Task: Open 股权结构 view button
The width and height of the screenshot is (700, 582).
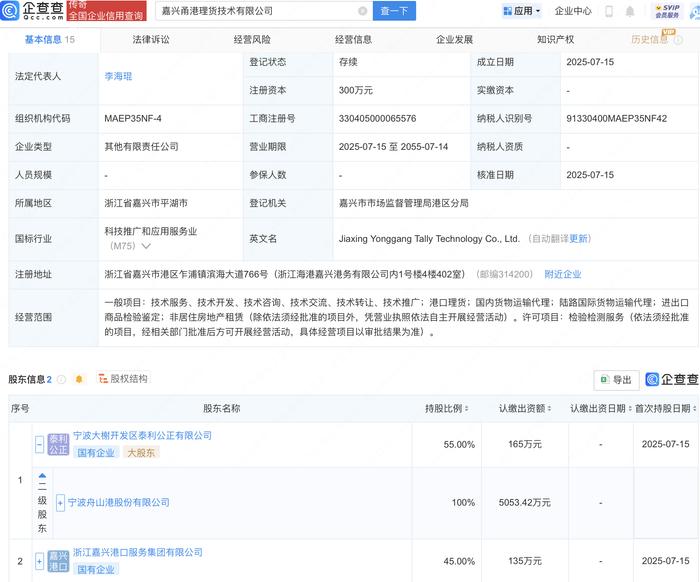Action: [123, 379]
